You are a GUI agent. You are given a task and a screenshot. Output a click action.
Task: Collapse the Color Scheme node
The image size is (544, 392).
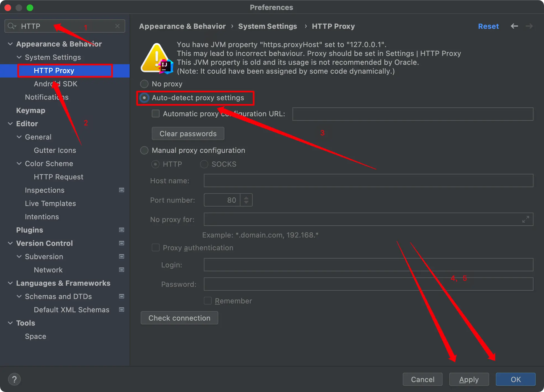[19, 164]
